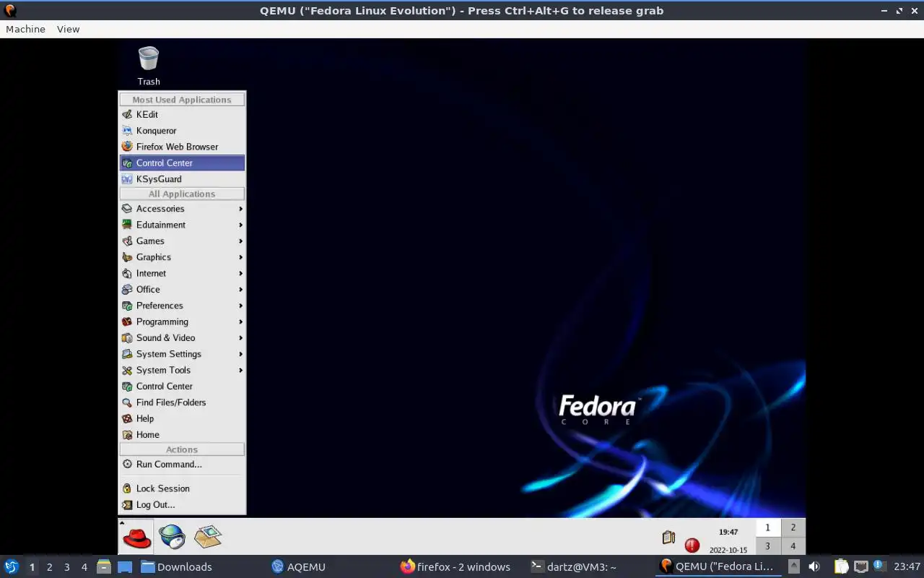Viewport: 924px width, 578px height.
Task: Expand the Office submenu
Action: click(182, 290)
